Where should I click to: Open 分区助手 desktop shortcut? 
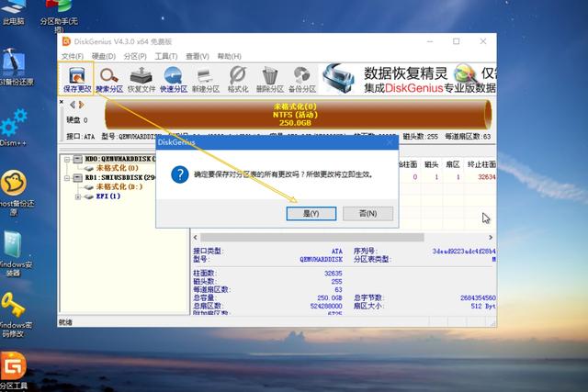pyautogui.click(x=59, y=15)
